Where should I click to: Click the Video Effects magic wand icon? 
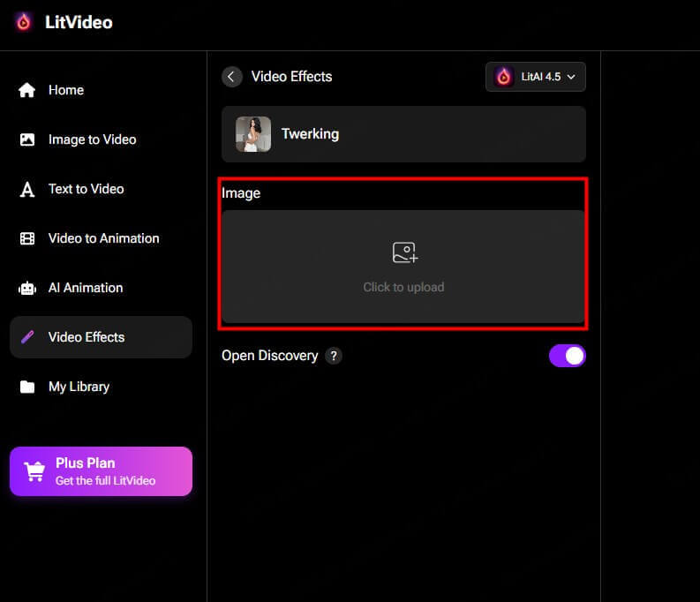pyautogui.click(x=27, y=337)
